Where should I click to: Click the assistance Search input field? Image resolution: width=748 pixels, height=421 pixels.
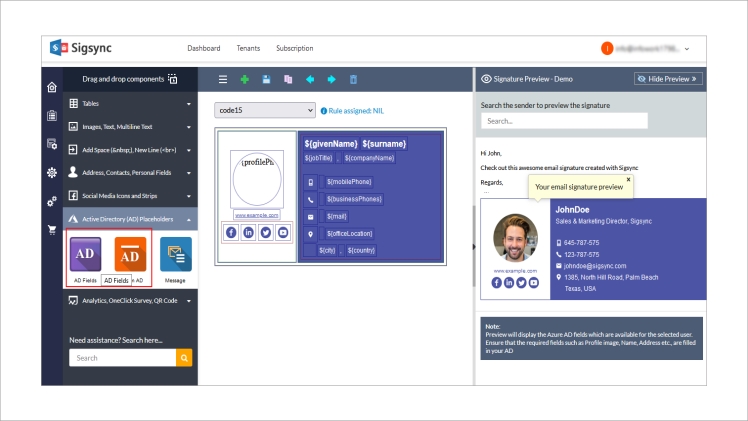122,358
